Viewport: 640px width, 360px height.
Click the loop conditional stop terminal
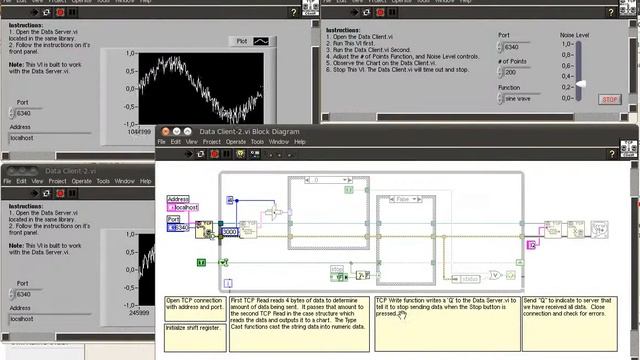click(511, 276)
